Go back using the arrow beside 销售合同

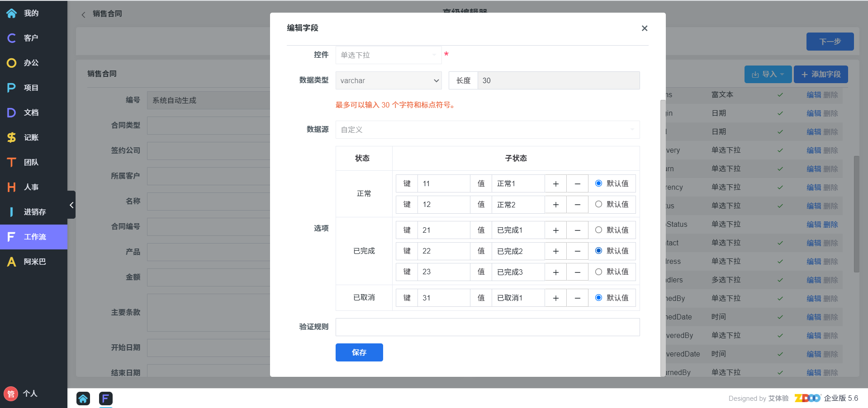pyautogui.click(x=83, y=14)
